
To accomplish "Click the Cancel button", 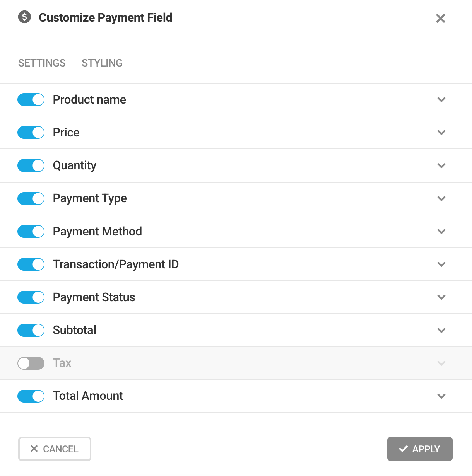I will click(55, 449).
